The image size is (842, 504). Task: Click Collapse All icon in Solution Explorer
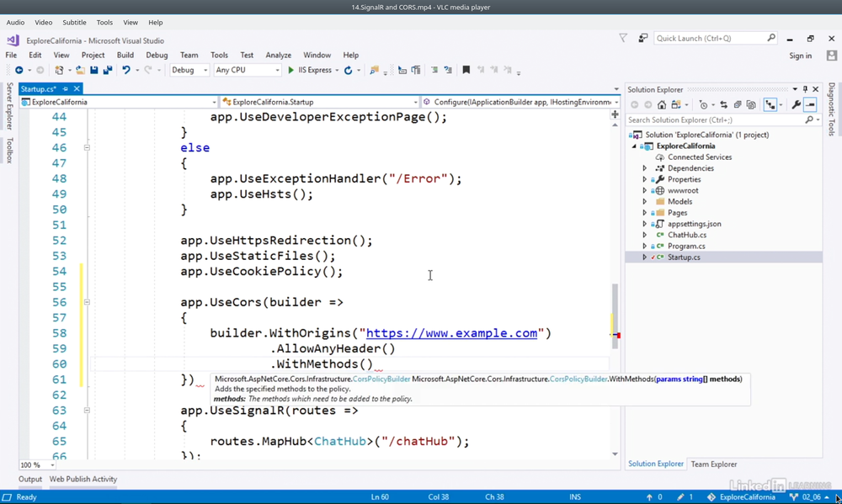point(738,104)
